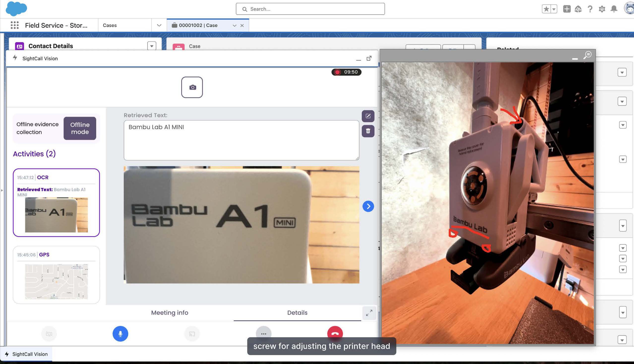Delete the OCR result with the trash icon
The width and height of the screenshot is (634, 364).
[368, 131]
